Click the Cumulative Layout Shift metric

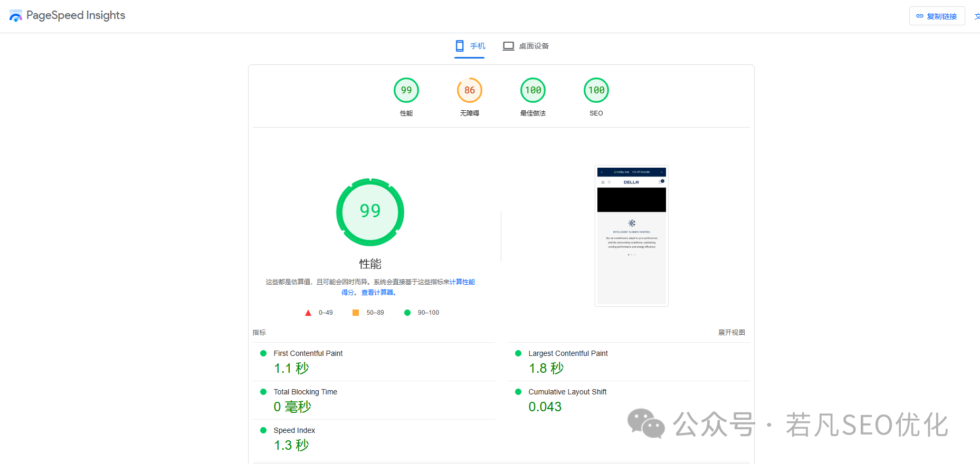(567, 392)
